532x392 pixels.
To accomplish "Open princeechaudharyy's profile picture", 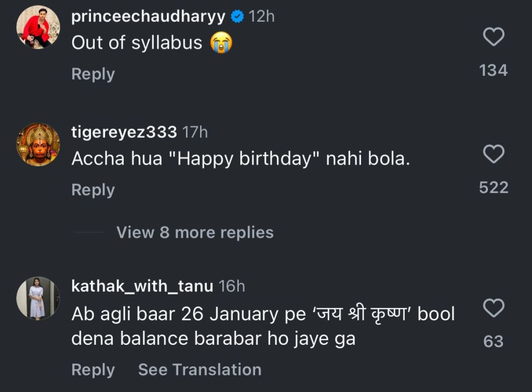I will pyautogui.click(x=38, y=27).
